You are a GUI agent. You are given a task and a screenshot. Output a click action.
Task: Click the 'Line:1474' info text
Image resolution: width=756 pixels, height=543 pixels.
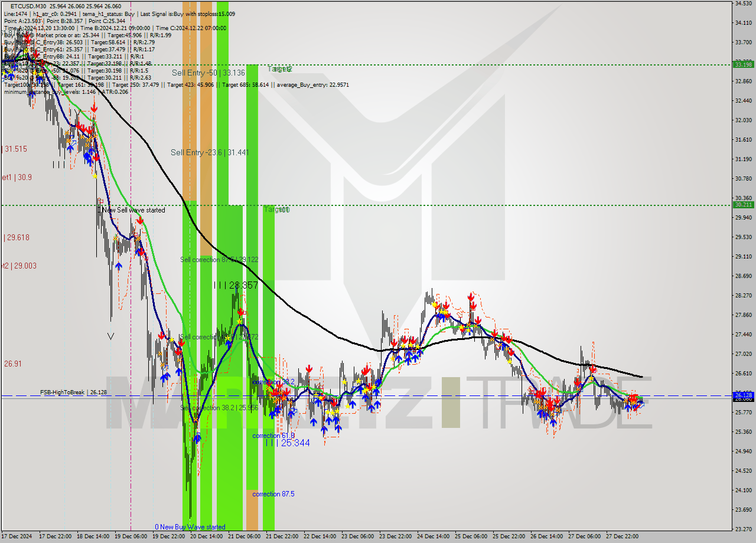[x=16, y=14]
